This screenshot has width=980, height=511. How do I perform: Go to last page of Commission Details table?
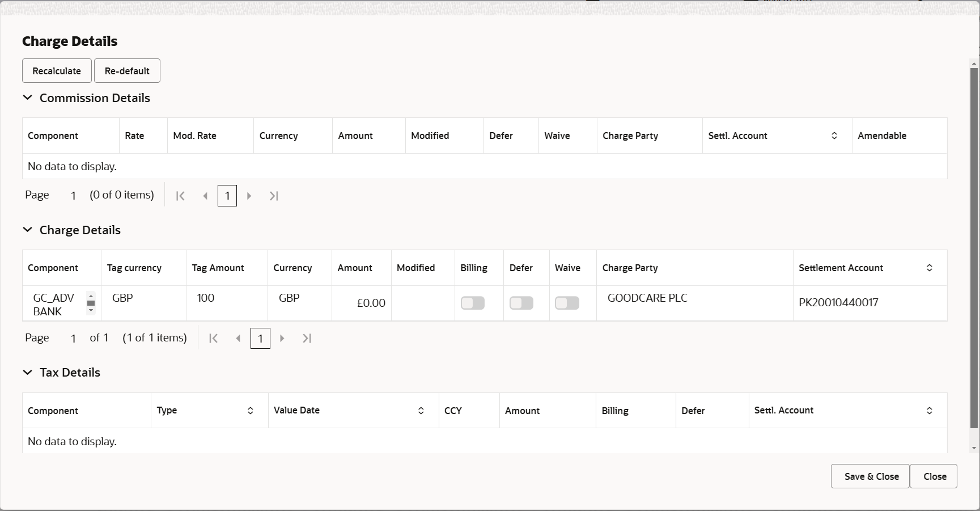pyautogui.click(x=274, y=195)
